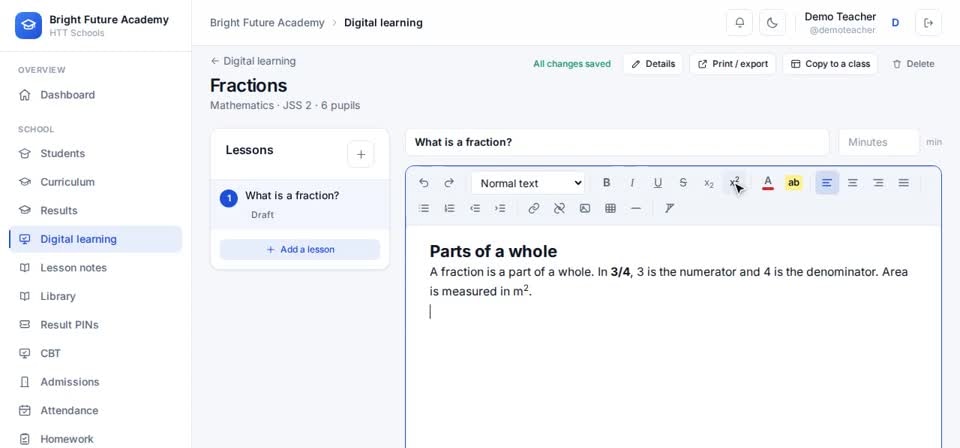Open the Normal text style dropdown
Screen dimensions: 960x448
tap(528, 183)
